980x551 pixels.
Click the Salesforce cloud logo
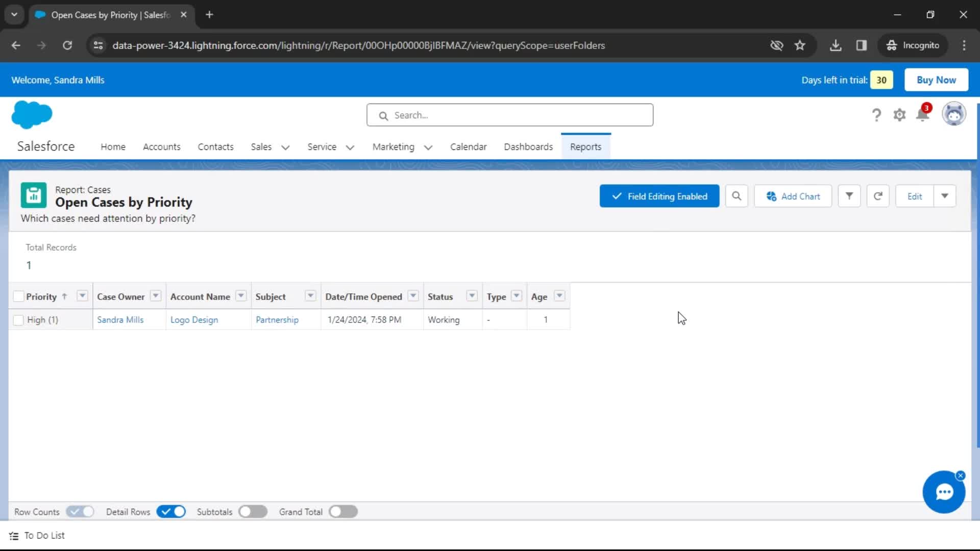[32, 114]
